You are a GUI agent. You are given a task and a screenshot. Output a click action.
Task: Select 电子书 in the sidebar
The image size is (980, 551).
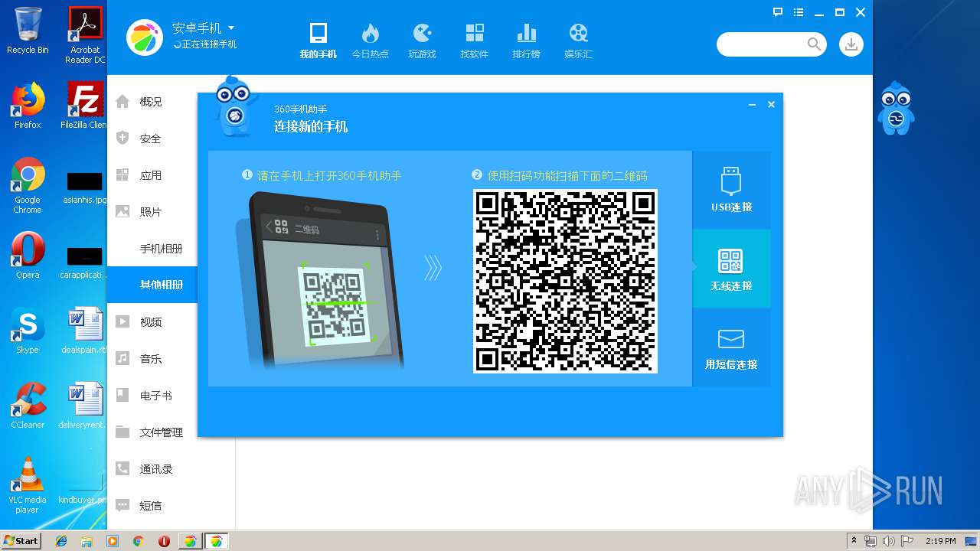tap(152, 396)
